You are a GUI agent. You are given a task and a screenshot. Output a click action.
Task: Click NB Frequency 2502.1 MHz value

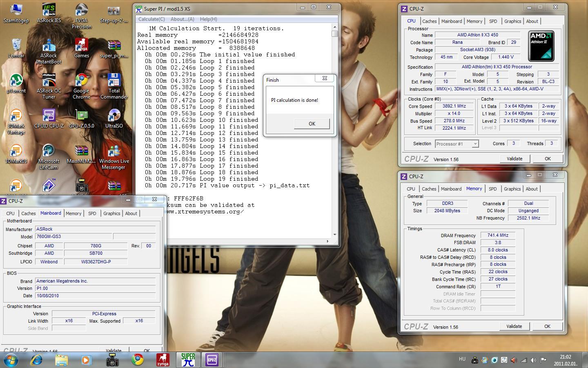pos(528,218)
